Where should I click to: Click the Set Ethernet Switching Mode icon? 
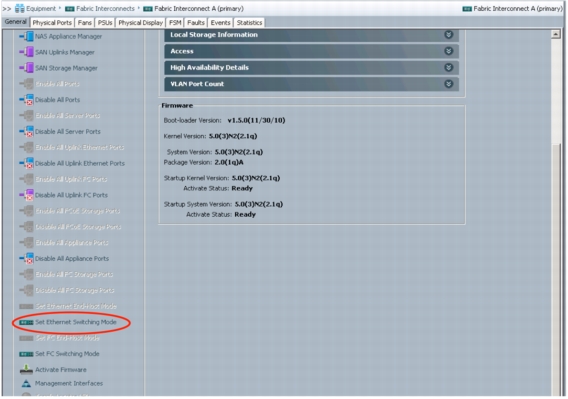(x=26, y=322)
